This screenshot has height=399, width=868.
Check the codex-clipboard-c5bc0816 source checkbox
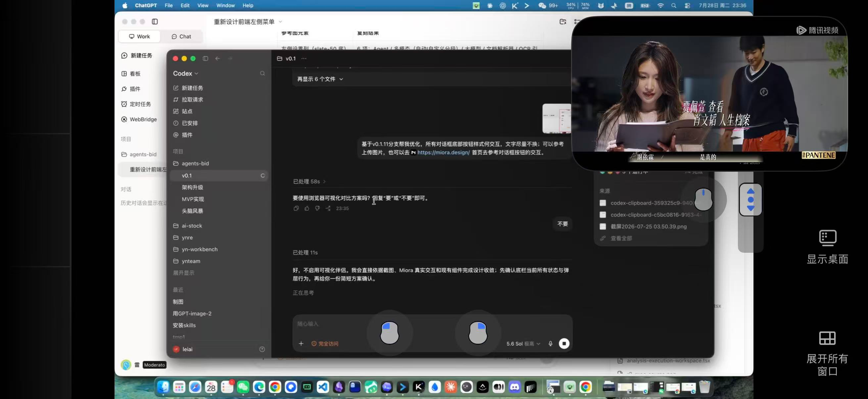click(603, 215)
